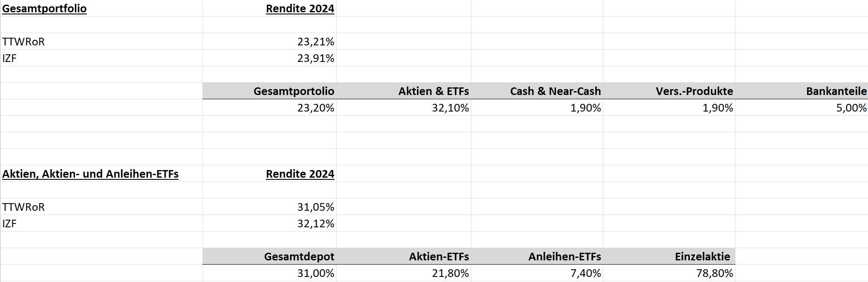The height and width of the screenshot is (282, 868).
Task: Select the Anleihen-ETFs header cell
Action: tap(537, 257)
